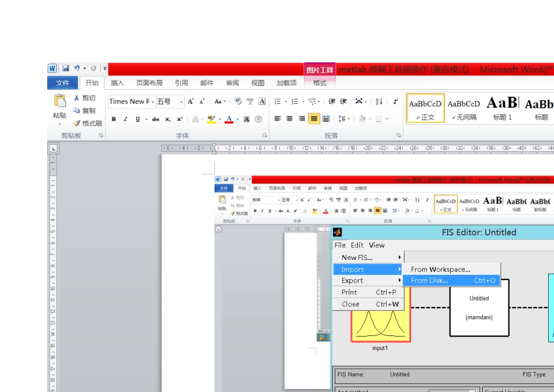Click the Format Painter (格式刷) brush

coord(77,123)
